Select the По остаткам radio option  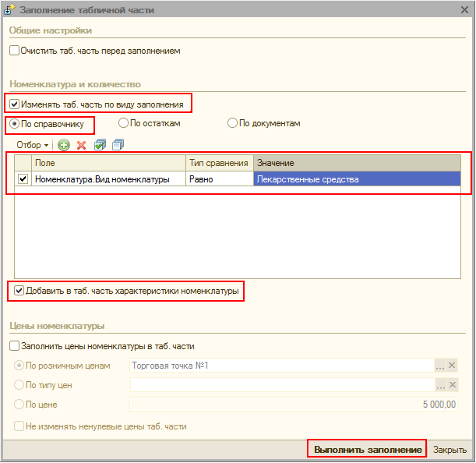[123, 123]
